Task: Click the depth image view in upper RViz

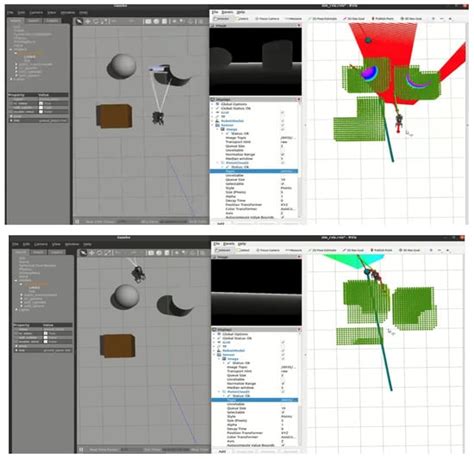Action: [x=255, y=61]
